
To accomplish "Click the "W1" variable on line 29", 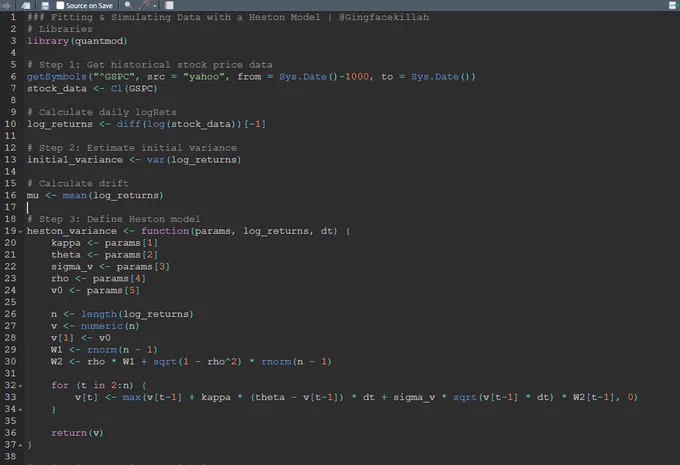I will point(57,350).
